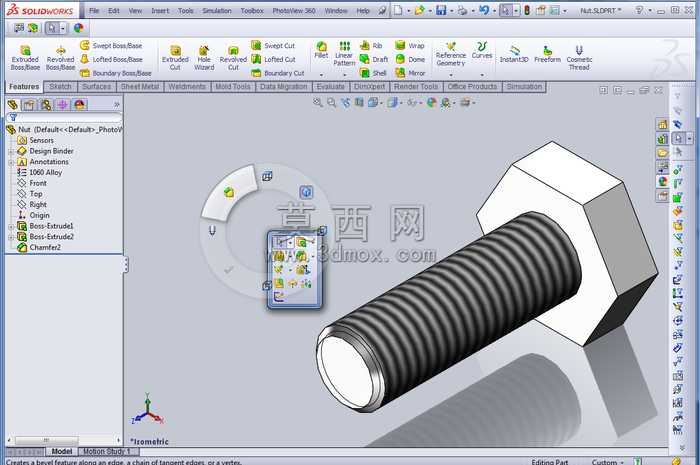The width and height of the screenshot is (700, 465).
Task: Choose the Lofted Cut command
Action: 273,59
